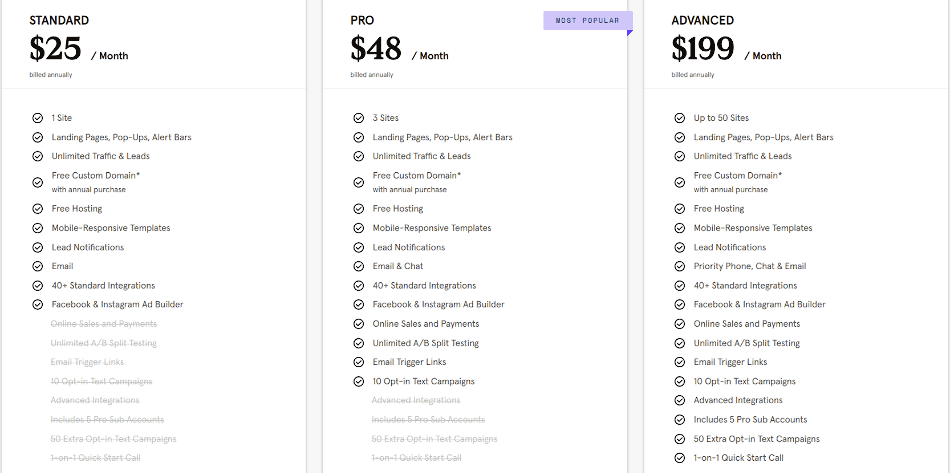Click the $48 Pro price
Image resolution: width=950 pixels, height=473 pixels.
[x=376, y=48]
